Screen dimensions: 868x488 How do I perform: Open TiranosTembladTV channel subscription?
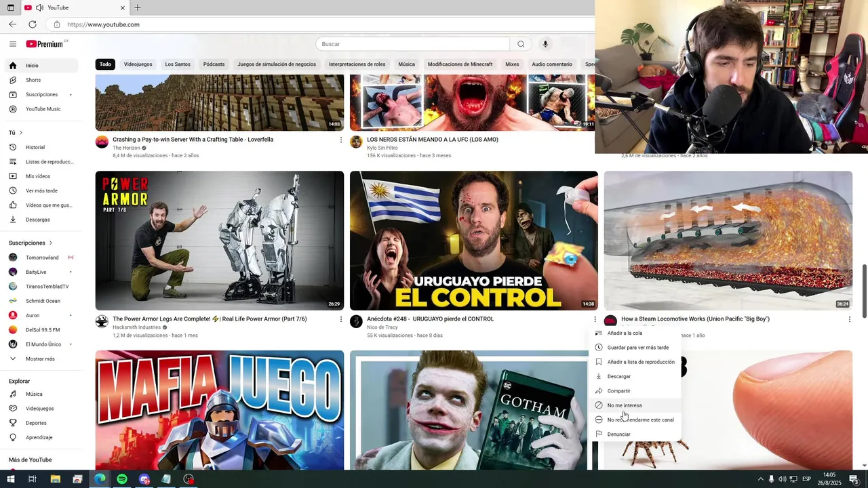click(x=41, y=287)
